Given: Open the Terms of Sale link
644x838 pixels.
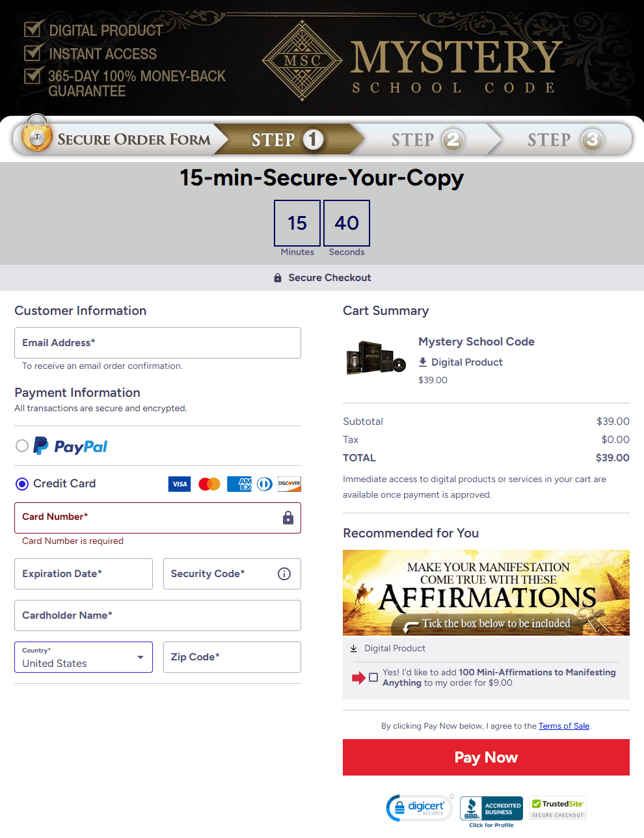Looking at the screenshot, I should pyautogui.click(x=564, y=726).
